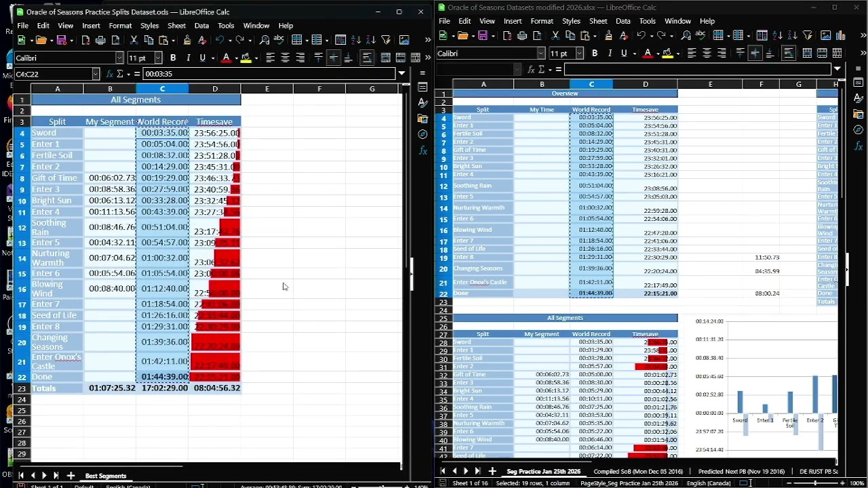Click Cut scissors icon in left window
868x488 pixels.
pos(134,41)
